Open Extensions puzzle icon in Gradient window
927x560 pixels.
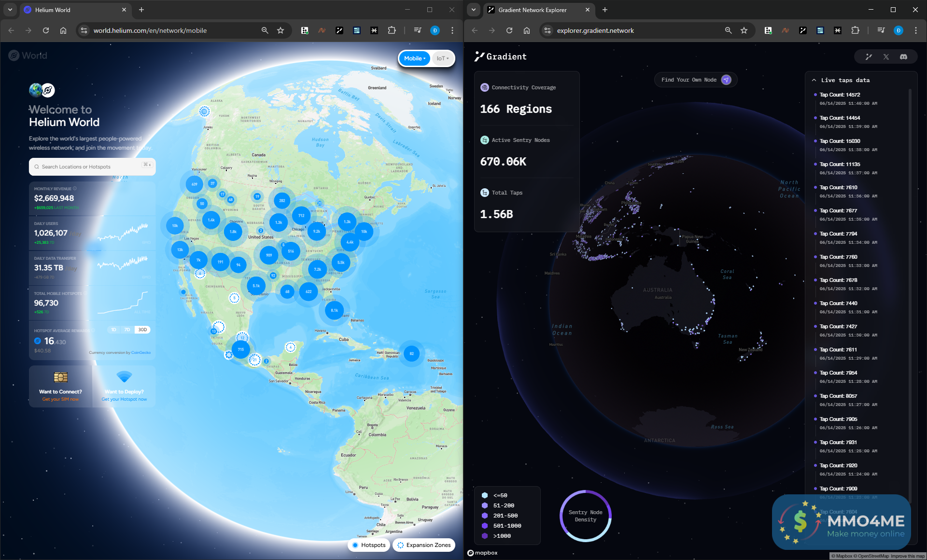855,30
